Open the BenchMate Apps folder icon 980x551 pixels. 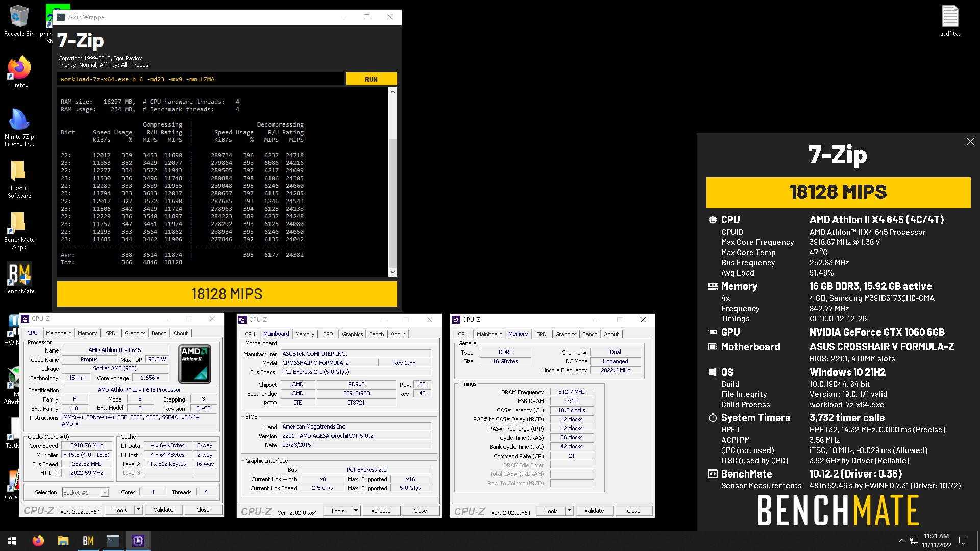coord(19,231)
